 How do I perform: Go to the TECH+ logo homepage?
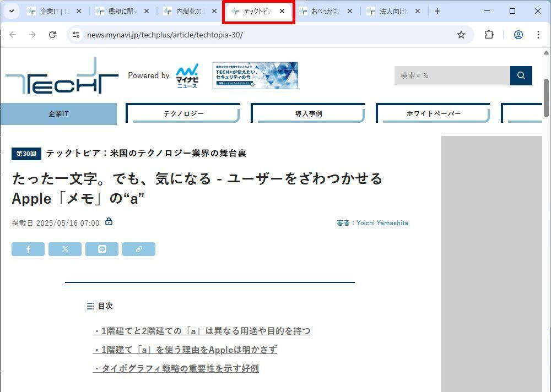(x=62, y=75)
